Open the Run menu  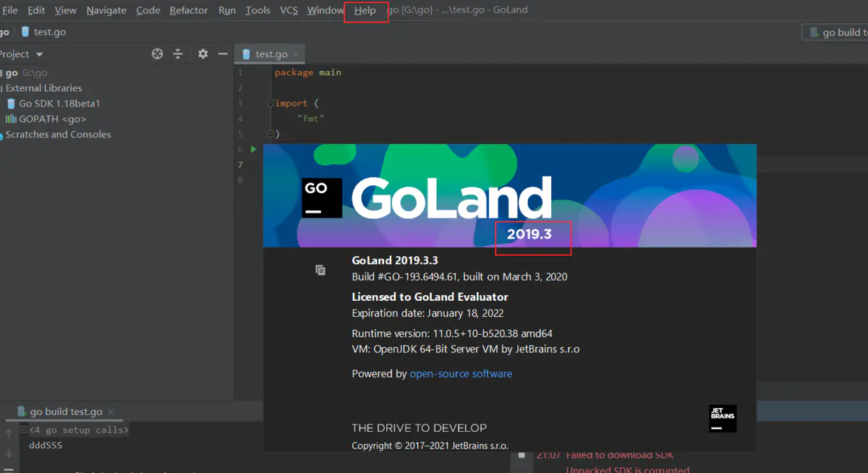coord(227,10)
